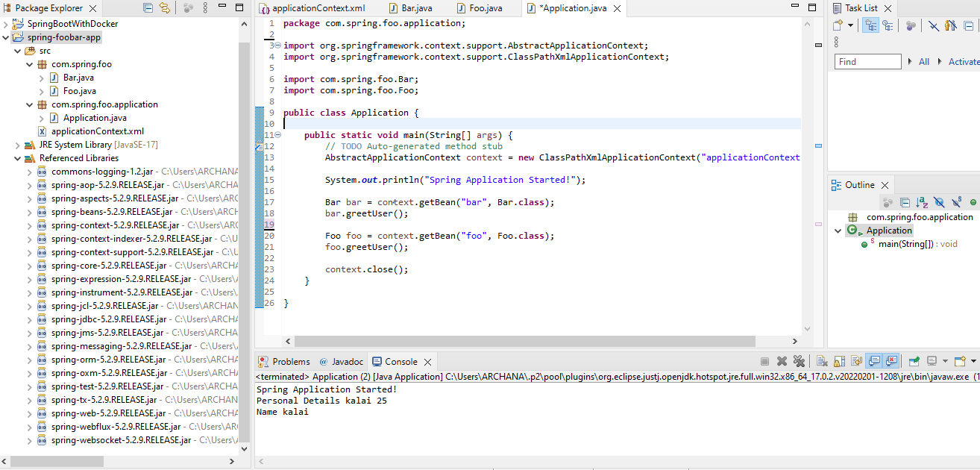The height and width of the screenshot is (470, 980).
Task: Pin the Console view
Action: coord(914,361)
